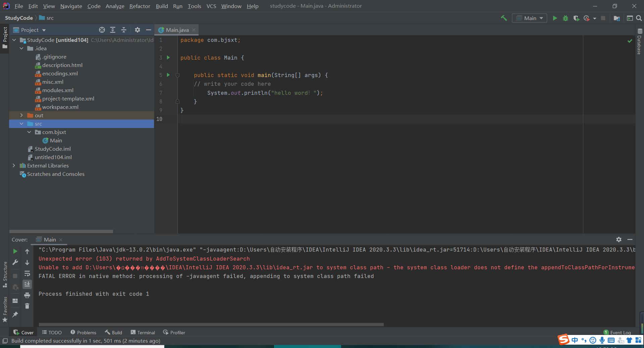
Task: Open the Main run configuration dropdown
Action: [530, 18]
